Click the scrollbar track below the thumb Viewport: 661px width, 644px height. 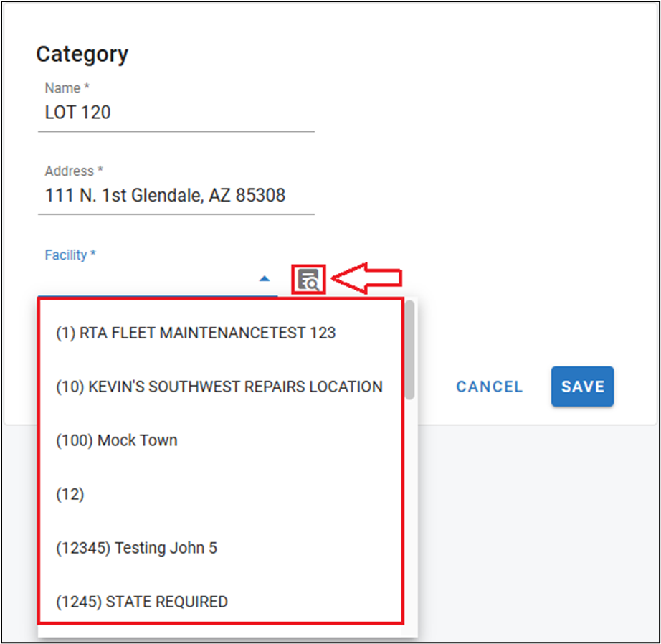pos(409,516)
